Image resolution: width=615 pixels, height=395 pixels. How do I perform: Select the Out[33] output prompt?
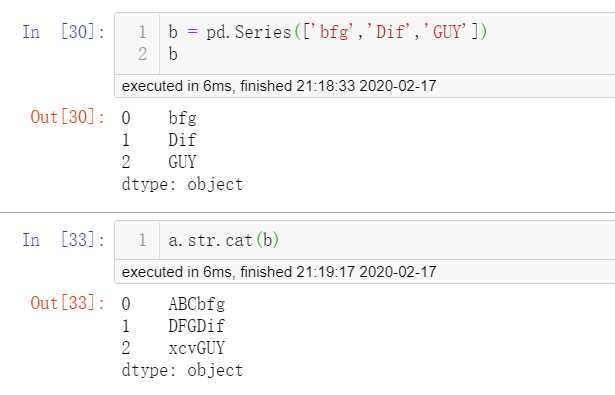point(67,303)
